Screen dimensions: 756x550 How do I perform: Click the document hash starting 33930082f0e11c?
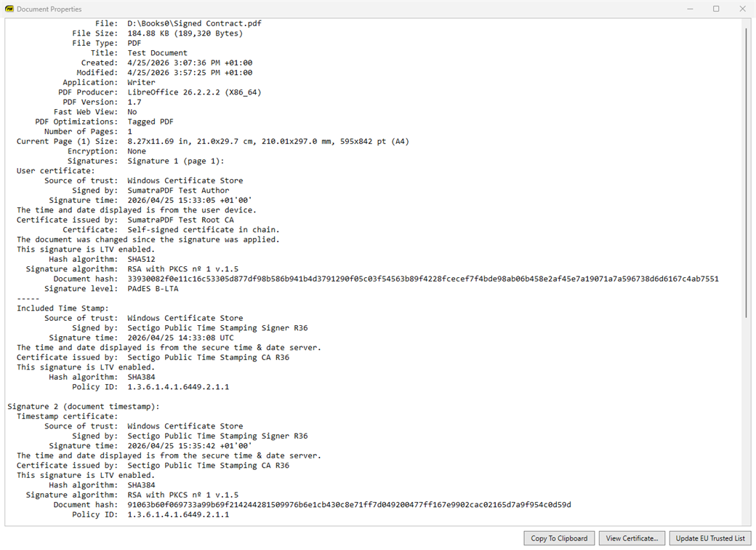pos(423,279)
